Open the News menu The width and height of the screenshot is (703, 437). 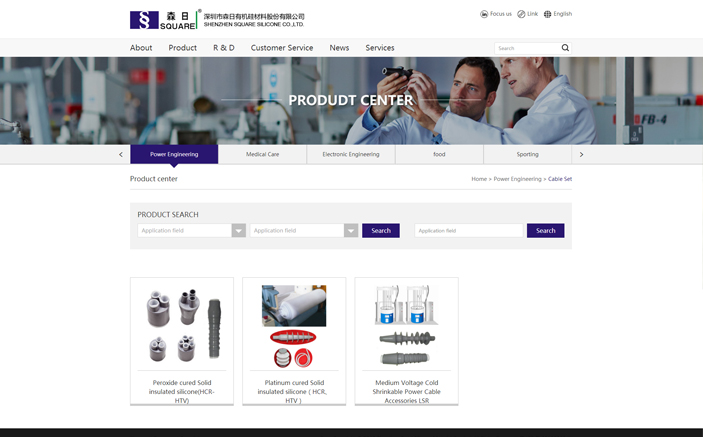click(339, 48)
